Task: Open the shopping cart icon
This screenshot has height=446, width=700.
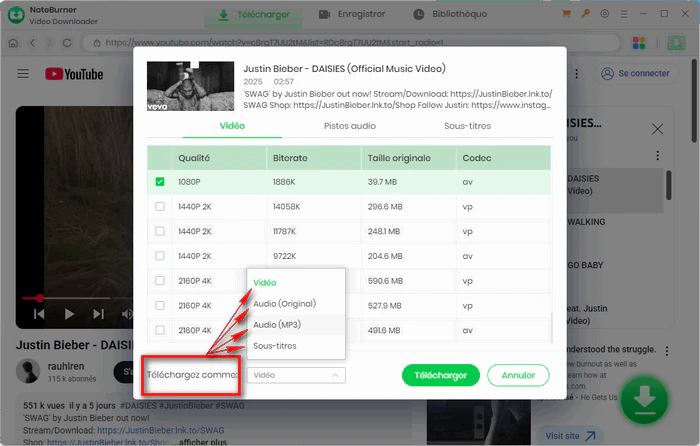Action: tap(566, 14)
